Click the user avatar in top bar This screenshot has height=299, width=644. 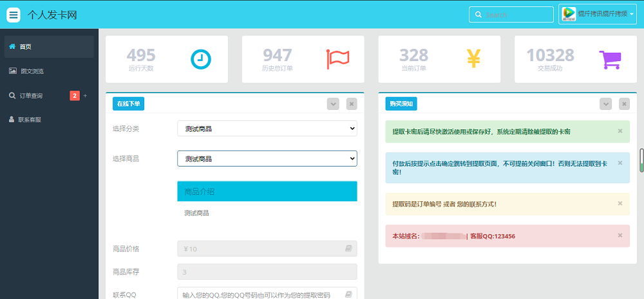tap(569, 14)
